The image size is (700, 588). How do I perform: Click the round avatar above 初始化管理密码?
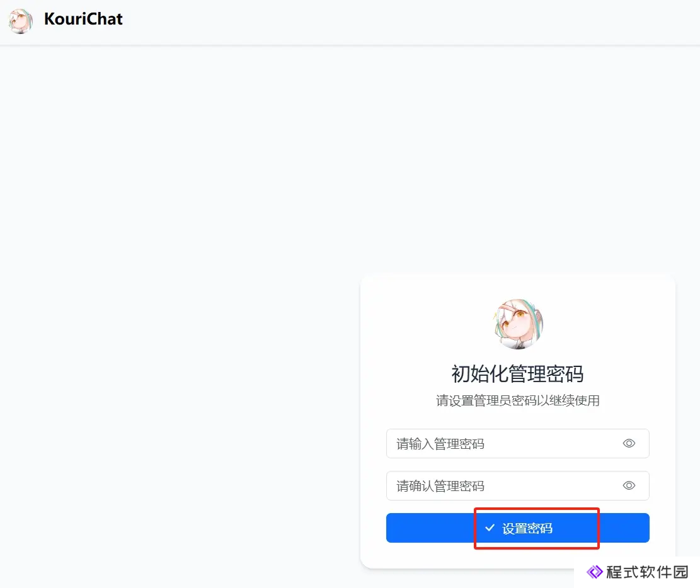(518, 324)
